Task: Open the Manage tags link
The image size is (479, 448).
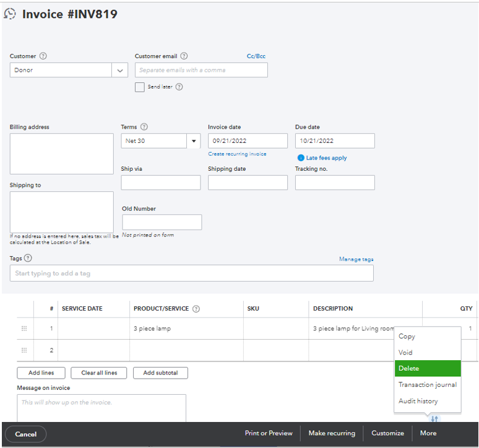Action: coord(356,259)
